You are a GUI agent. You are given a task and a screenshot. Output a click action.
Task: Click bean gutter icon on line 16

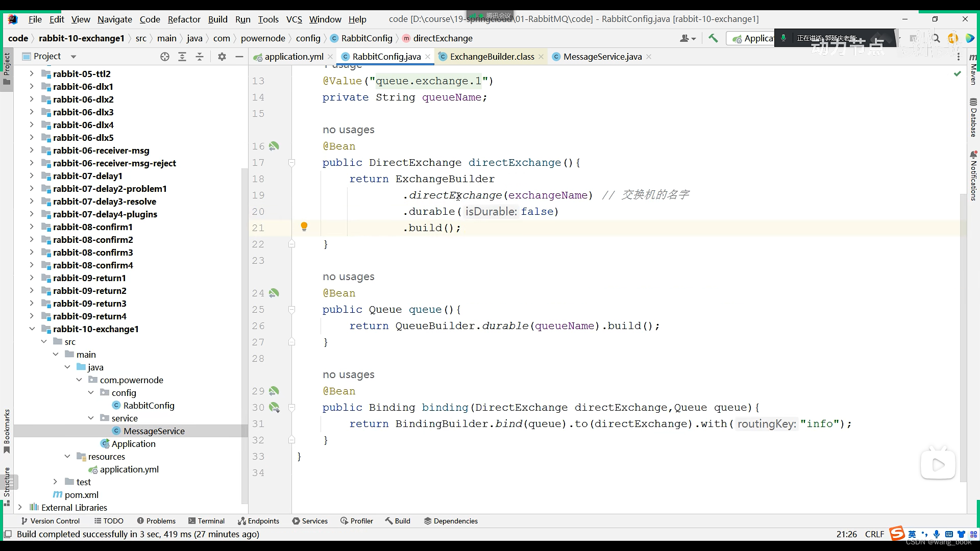coord(274,146)
